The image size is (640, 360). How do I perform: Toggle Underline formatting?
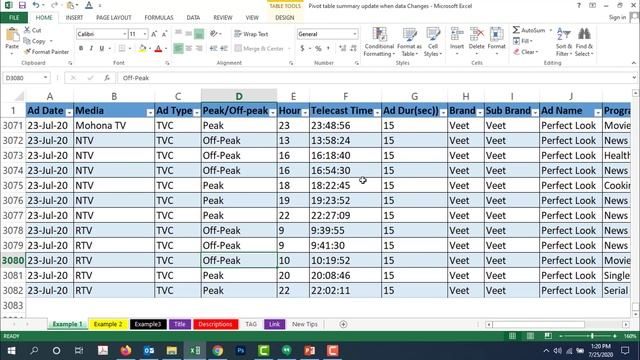102,49
